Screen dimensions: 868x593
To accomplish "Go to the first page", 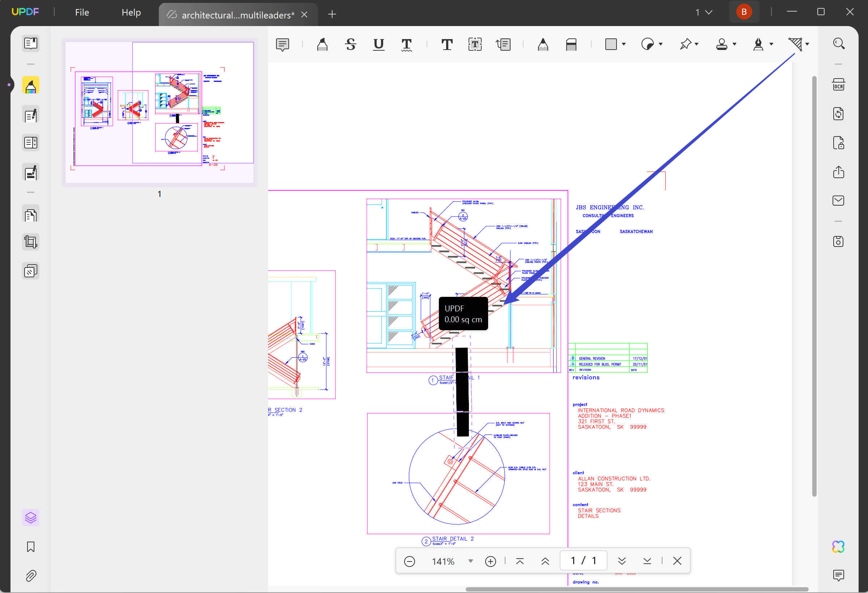I will tap(520, 561).
